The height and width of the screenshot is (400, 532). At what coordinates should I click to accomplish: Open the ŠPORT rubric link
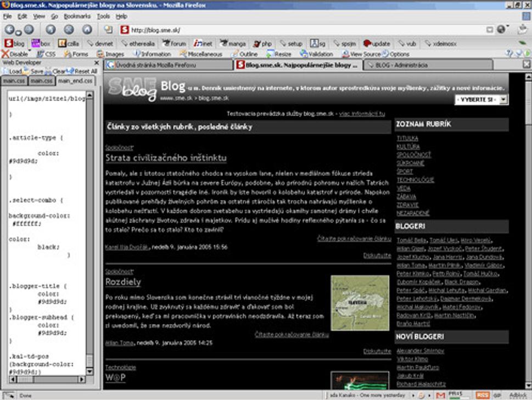(405, 171)
